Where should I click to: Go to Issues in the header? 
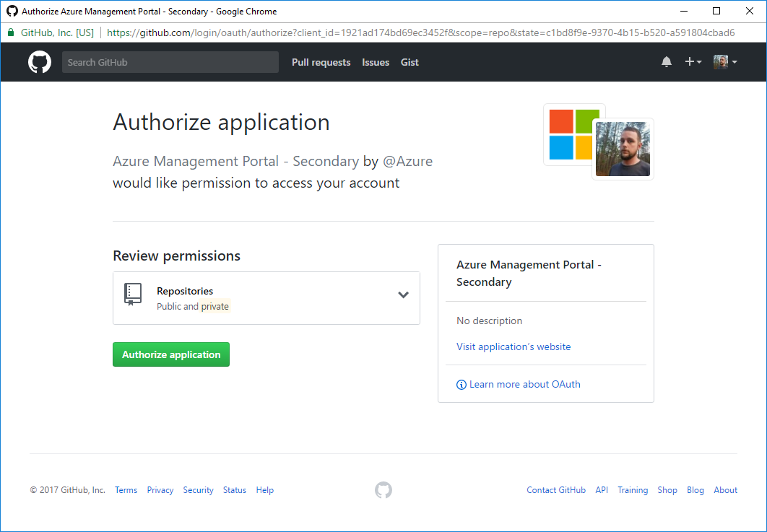(x=376, y=62)
